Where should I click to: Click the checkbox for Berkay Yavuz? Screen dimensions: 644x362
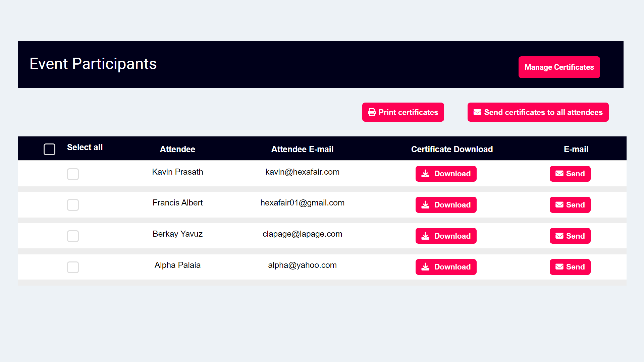(x=72, y=236)
